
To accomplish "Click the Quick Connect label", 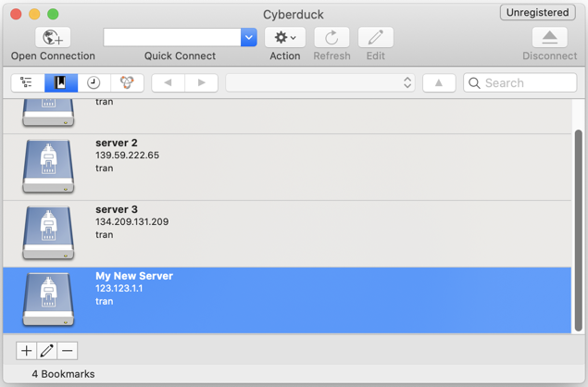I will point(180,56).
